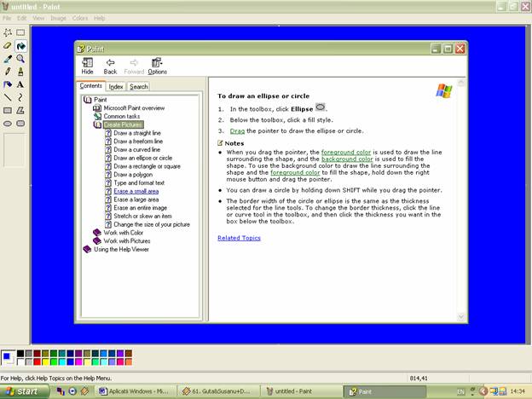Open the Edit menu in Paint

22,18
